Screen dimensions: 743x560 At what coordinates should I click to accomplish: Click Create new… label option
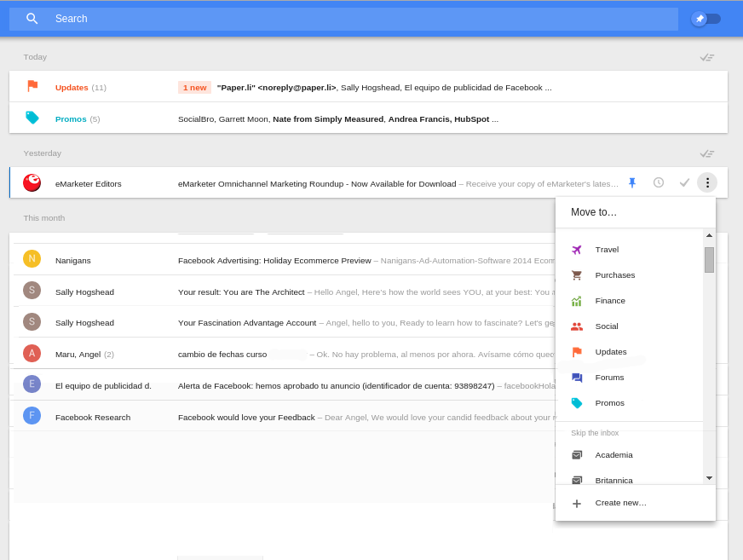620,503
